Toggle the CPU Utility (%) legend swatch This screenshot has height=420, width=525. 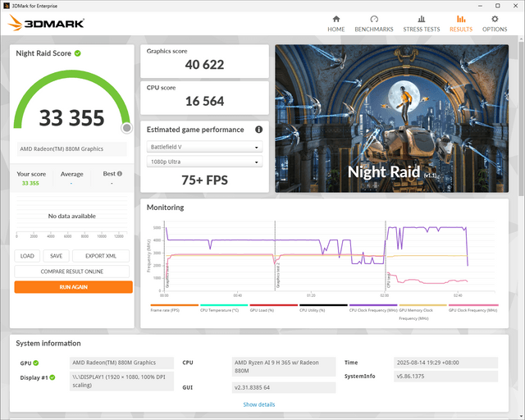(x=323, y=305)
